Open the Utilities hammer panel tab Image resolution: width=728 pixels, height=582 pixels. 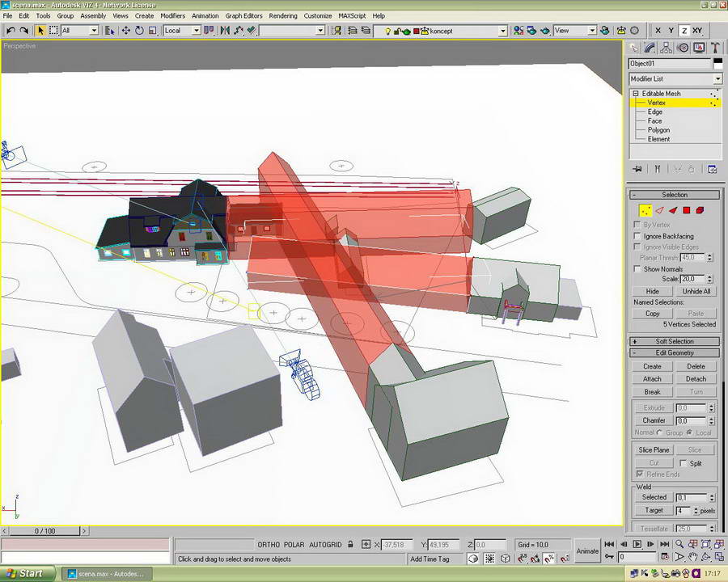click(x=715, y=48)
